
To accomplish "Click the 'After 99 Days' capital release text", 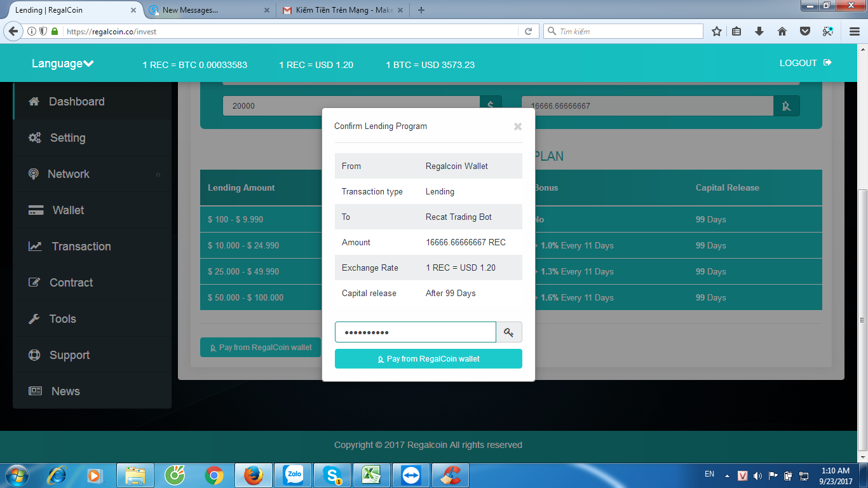I will (451, 293).
